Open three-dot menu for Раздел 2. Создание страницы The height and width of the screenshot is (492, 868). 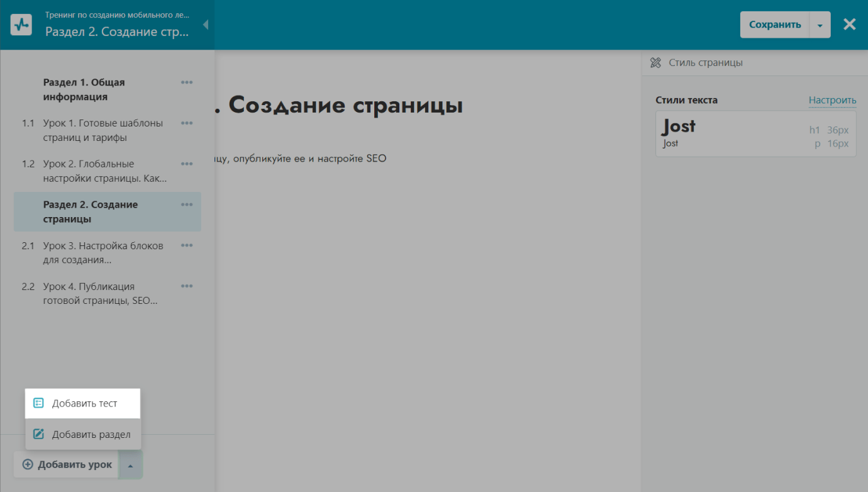[187, 204]
